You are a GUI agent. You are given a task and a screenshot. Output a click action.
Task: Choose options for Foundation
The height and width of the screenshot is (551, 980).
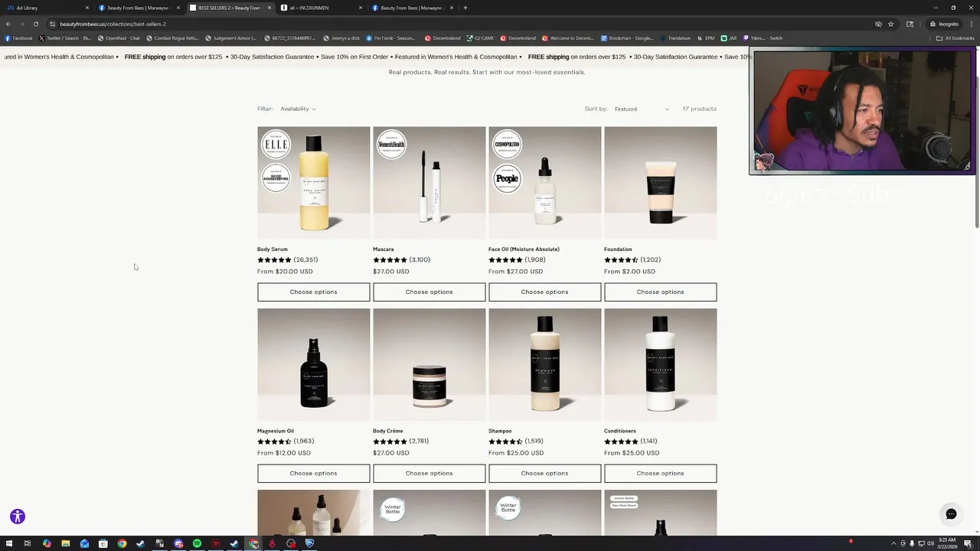660,292
